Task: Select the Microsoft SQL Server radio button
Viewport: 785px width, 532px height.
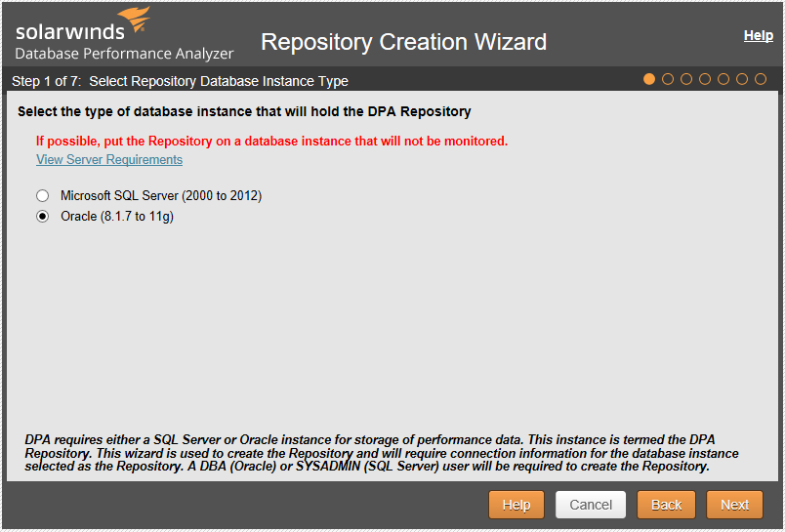Action: pyautogui.click(x=43, y=195)
